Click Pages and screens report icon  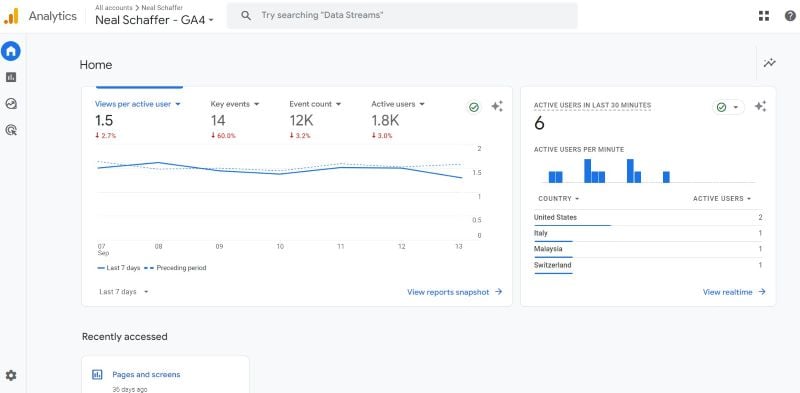coord(97,375)
